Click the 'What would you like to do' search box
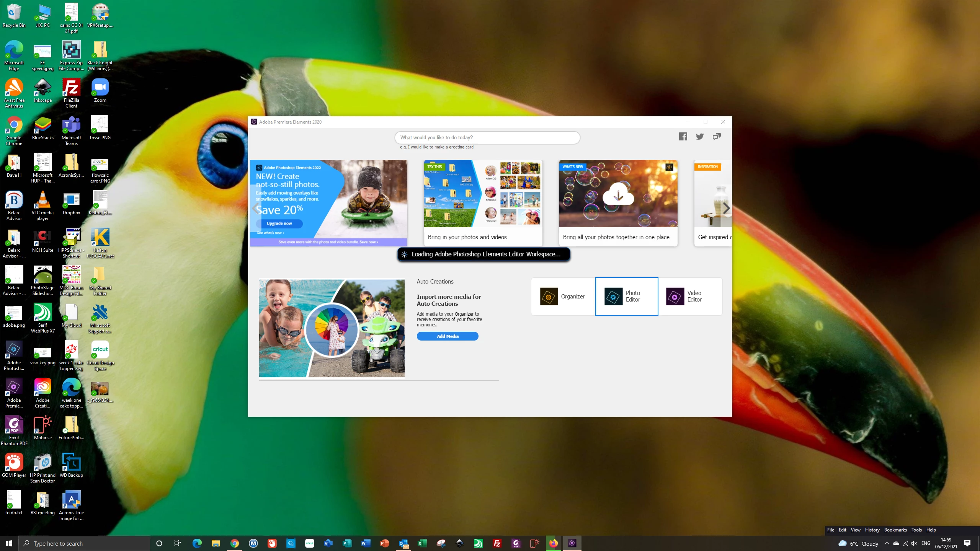 click(487, 137)
